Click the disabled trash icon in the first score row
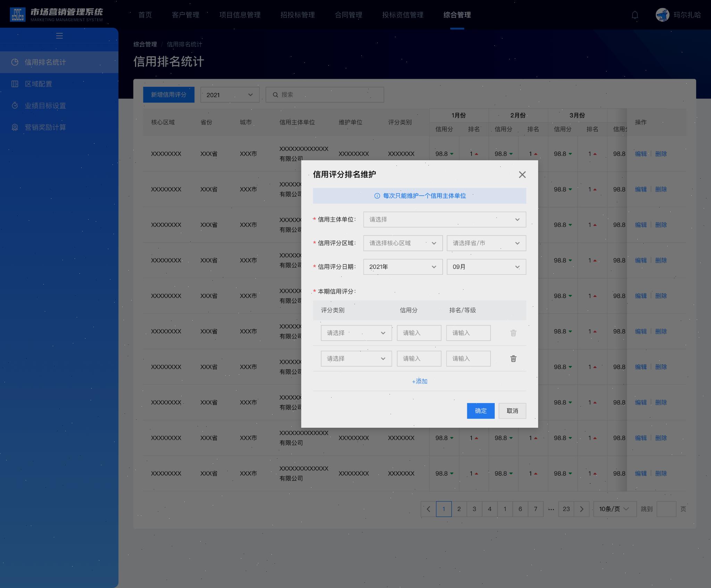 coord(513,333)
